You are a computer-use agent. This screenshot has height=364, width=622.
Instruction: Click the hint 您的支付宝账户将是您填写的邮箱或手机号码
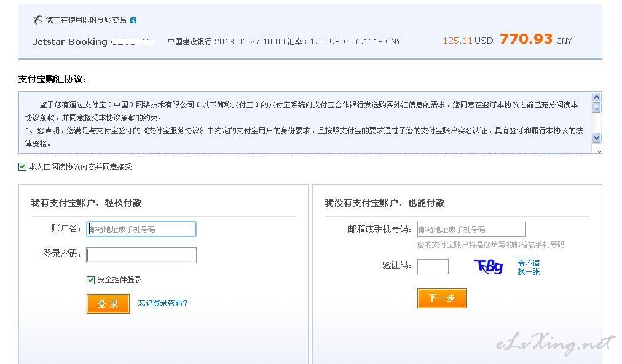click(x=490, y=245)
